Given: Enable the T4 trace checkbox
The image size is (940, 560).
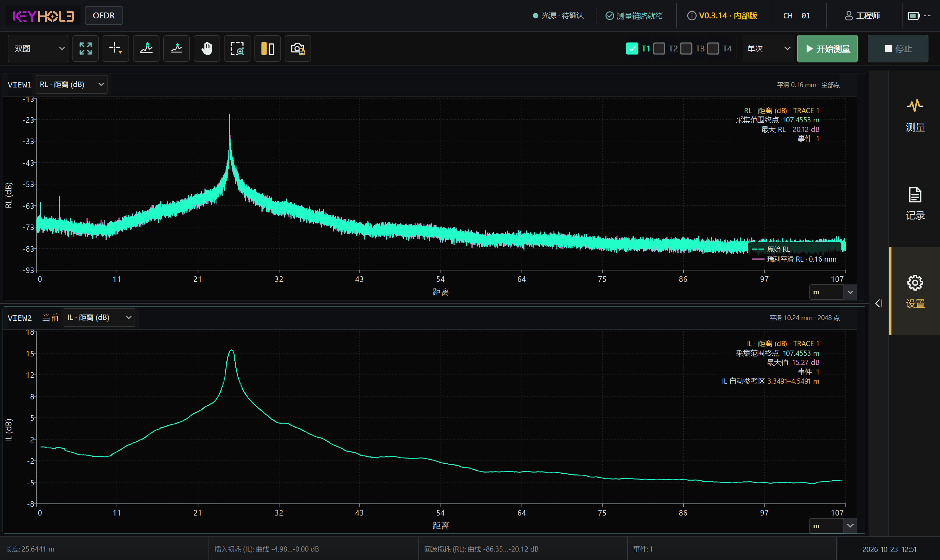Looking at the screenshot, I should (x=713, y=48).
